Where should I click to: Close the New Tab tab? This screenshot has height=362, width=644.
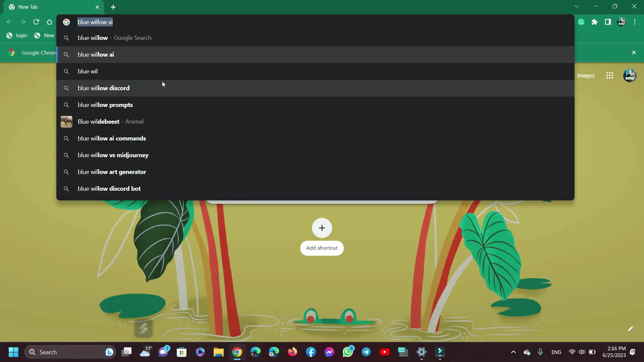tap(97, 7)
